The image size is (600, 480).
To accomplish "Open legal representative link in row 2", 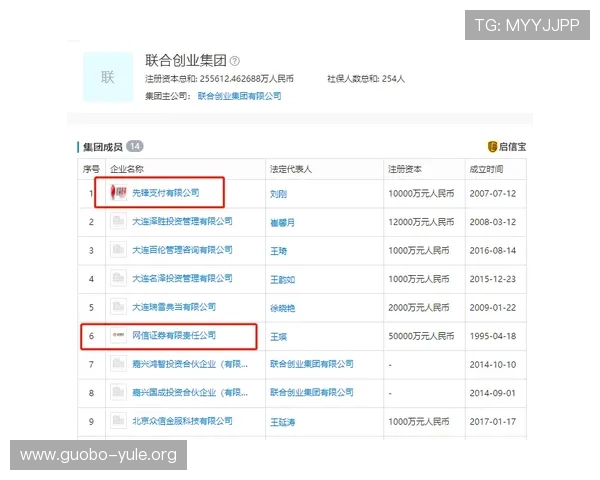I will [x=282, y=222].
